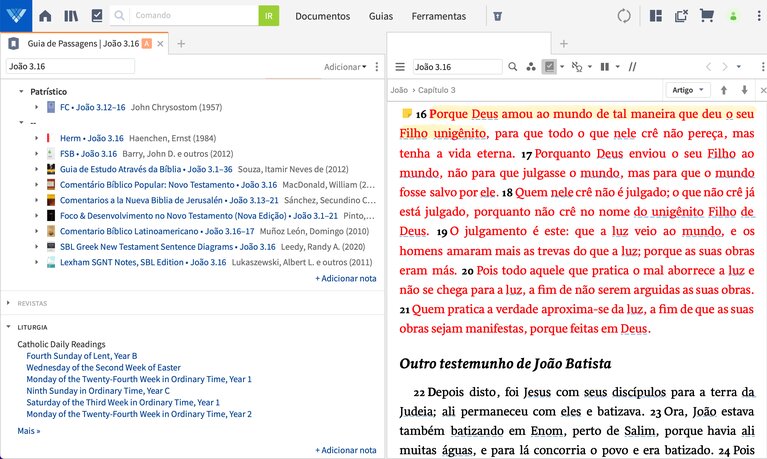Open the Ferramentas menu

pyautogui.click(x=438, y=16)
